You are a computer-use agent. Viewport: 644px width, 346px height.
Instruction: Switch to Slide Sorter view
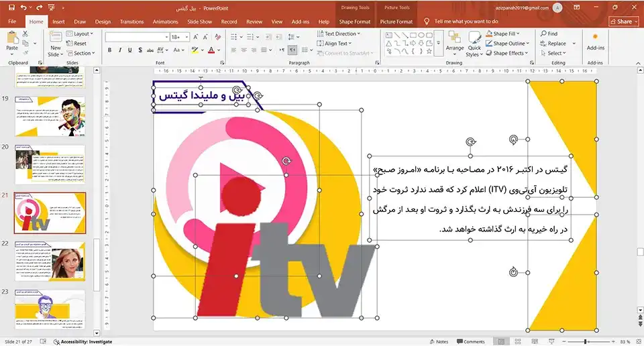[x=518, y=341]
